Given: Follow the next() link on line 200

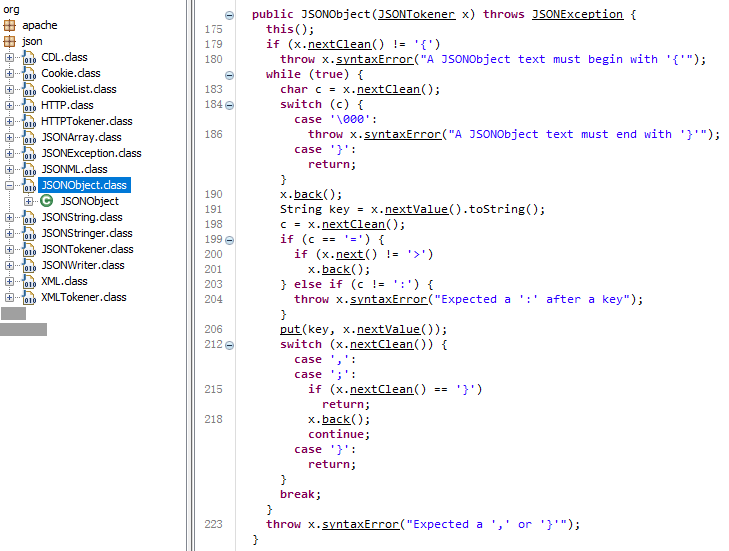Looking at the screenshot, I should (350, 254).
